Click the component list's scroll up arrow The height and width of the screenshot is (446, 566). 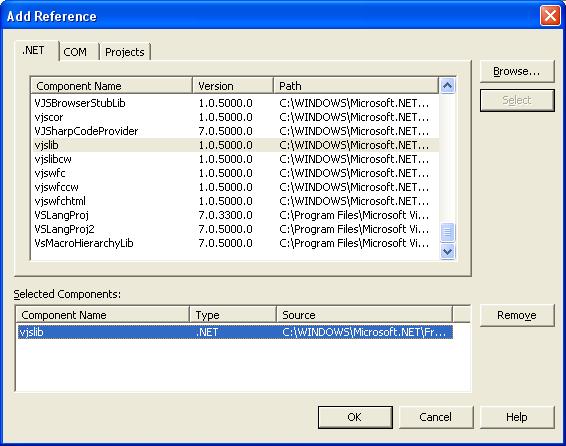[x=448, y=86]
